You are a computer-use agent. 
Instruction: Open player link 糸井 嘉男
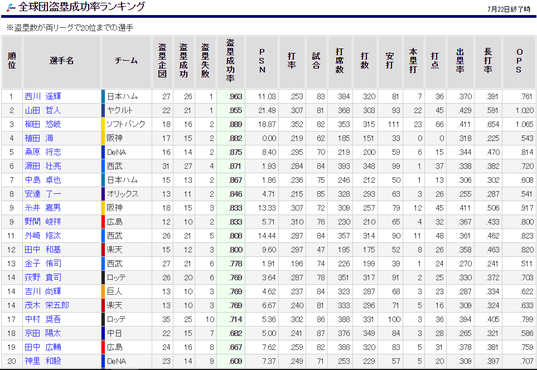[43, 208]
